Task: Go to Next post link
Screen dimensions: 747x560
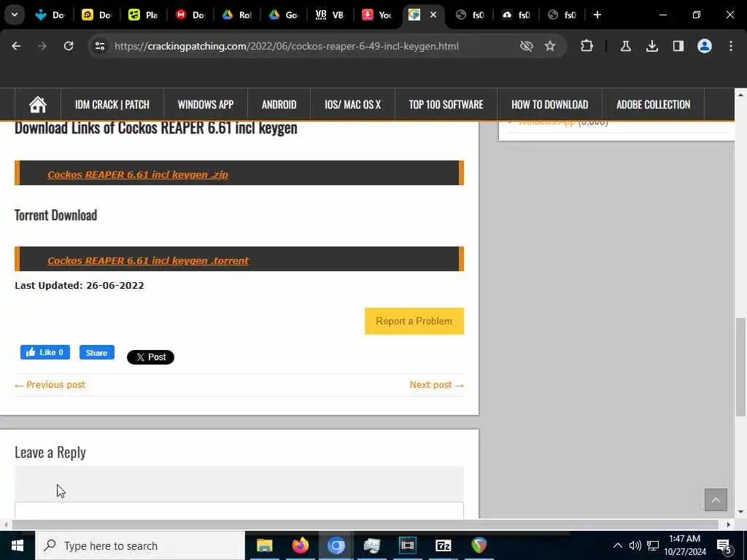Action: click(x=436, y=385)
